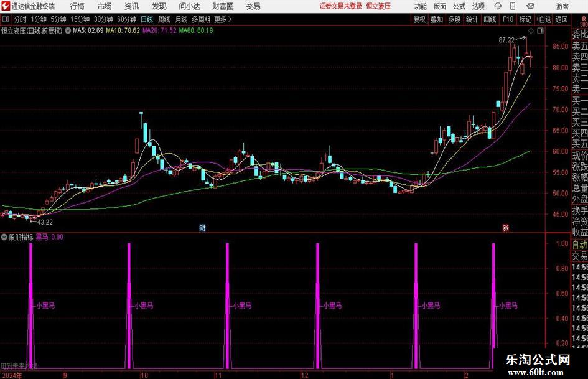Switch to the 1分钟 period tab
This screenshot has height=379, width=588.
click(x=39, y=19)
